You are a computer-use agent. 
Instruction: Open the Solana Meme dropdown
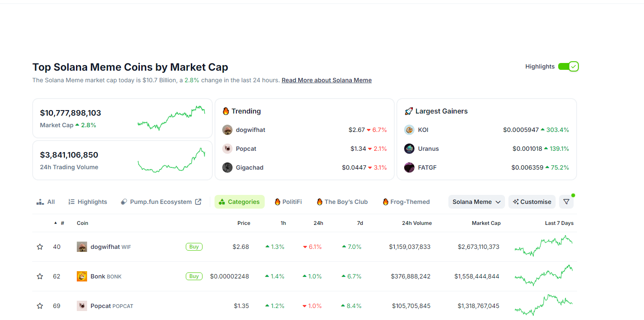pyautogui.click(x=476, y=201)
